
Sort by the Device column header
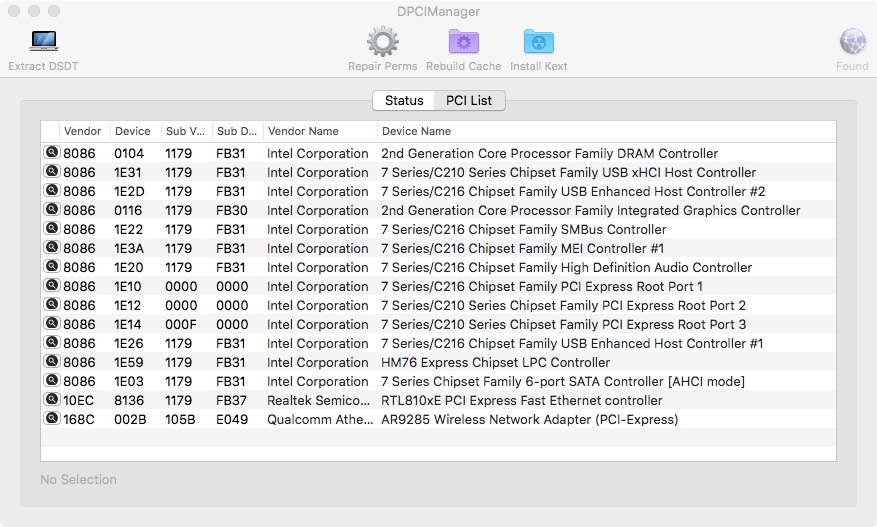133,131
